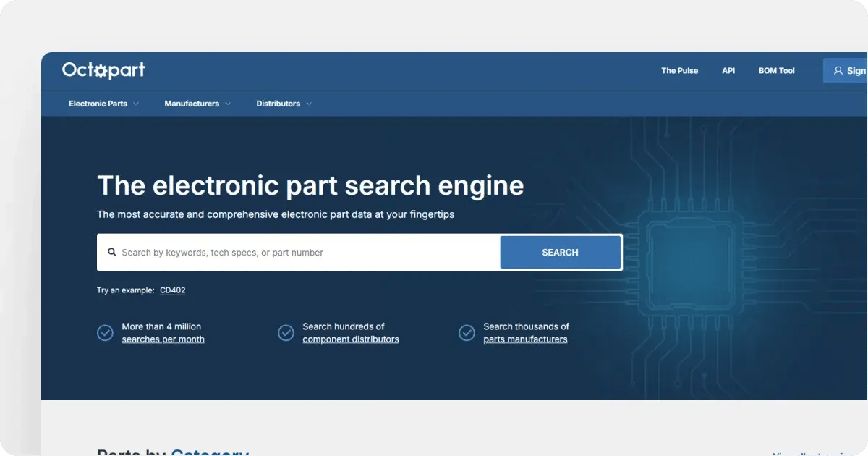Screen dimensions: 868x456
Task: Click the checkmark icon beside parts manufacturers
Action: (467, 332)
